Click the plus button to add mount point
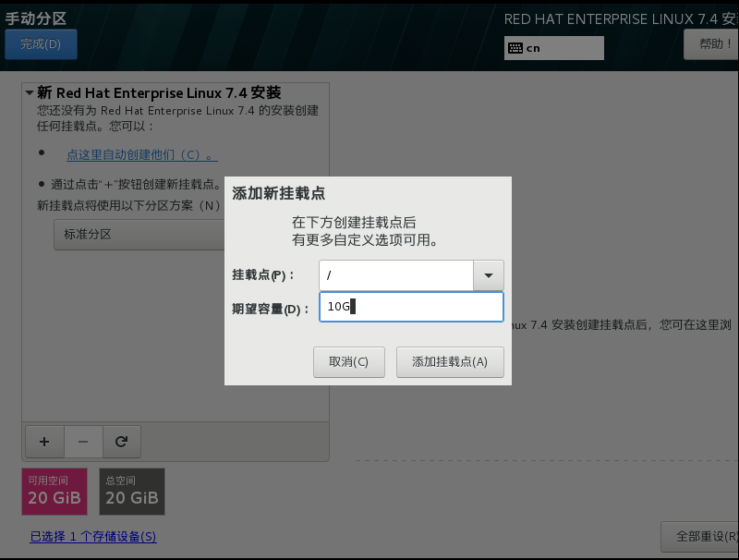The height and width of the screenshot is (560, 739). (x=44, y=442)
